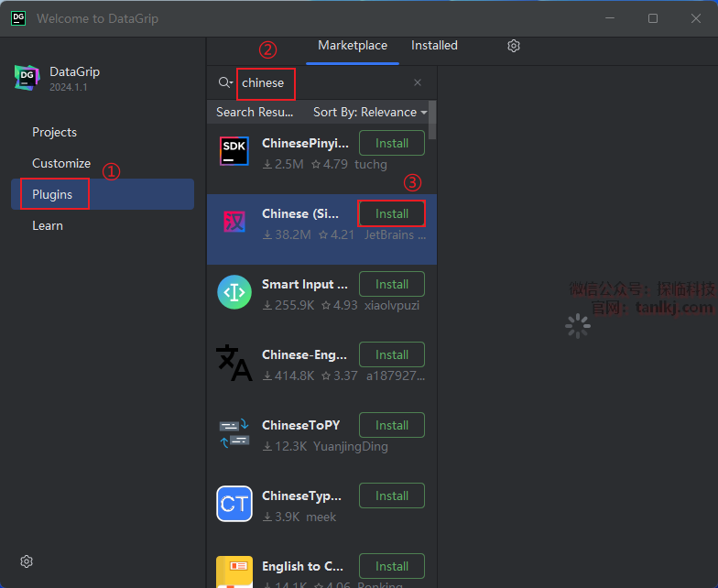Close the Welcome to DataGrip window

pyautogui.click(x=696, y=18)
